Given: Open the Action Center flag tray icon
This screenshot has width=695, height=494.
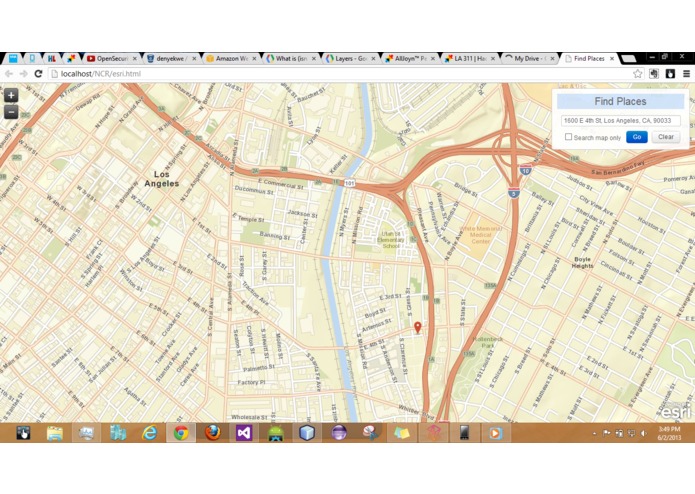Looking at the screenshot, I should (x=607, y=433).
